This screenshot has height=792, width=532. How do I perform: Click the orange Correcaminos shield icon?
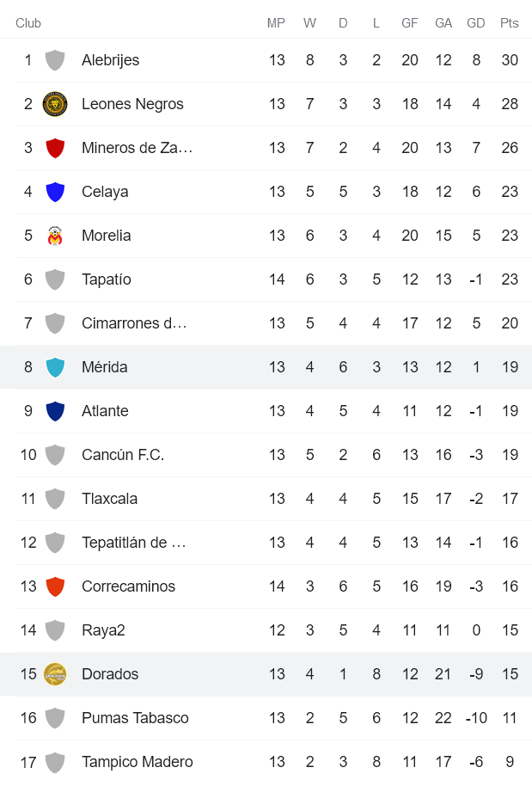[x=55, y=586]
